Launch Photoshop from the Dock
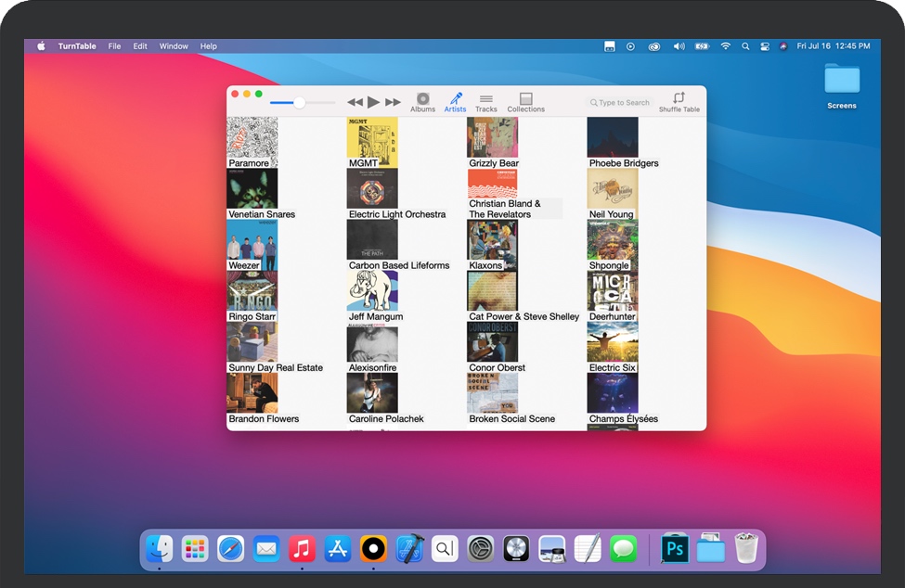The image size is (905, 588). click(x=675, y=549)
